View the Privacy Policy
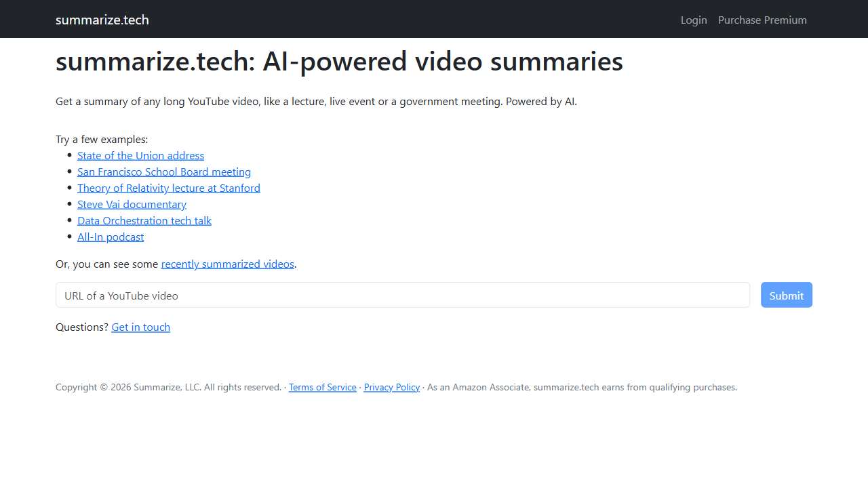 pyautogui.click(x=391, y=387)
